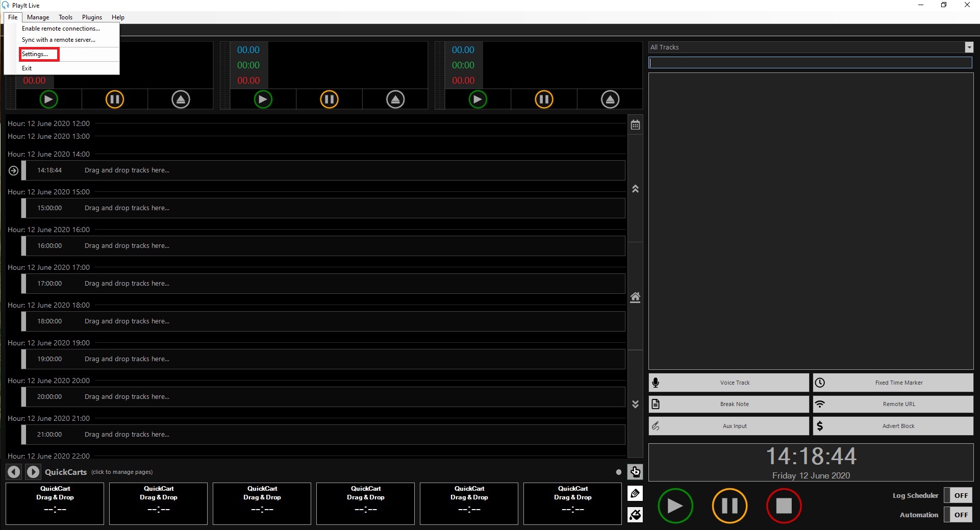Toggle the Log Scheduler switch
Screen dimensions: 980x530
click(961, 495)
